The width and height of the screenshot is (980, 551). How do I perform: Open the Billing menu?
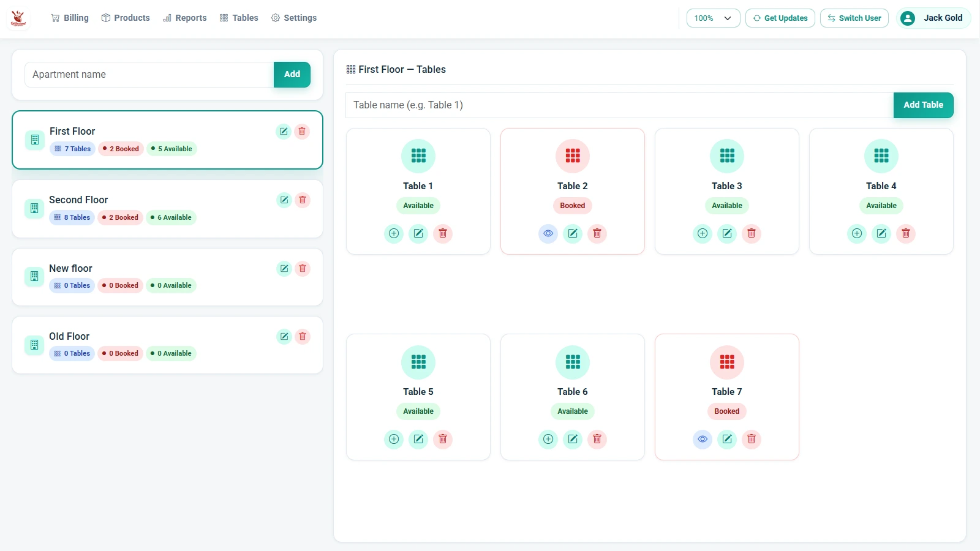click(x=70, y=18)
